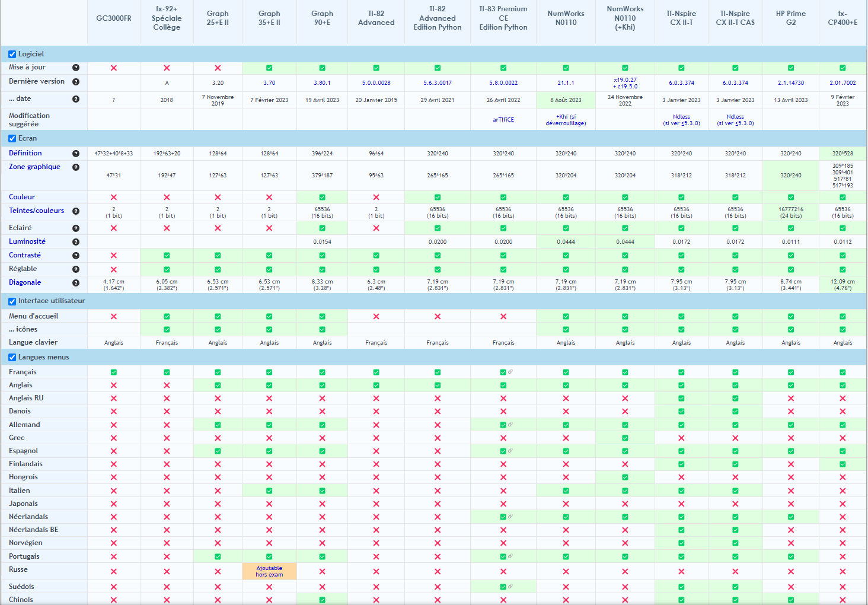
Task: Click the question mark icon for Eclairé
Action: pos(76,228)
